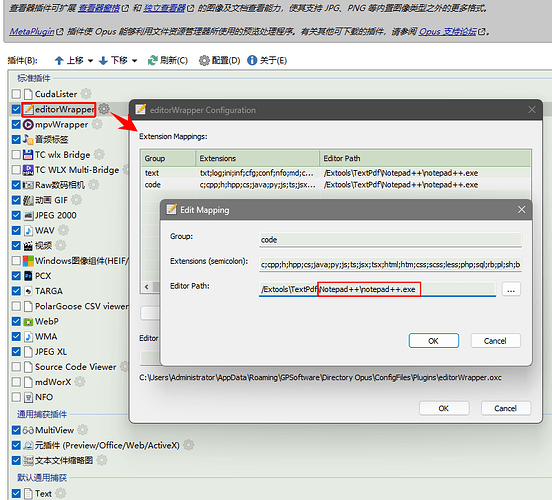Open editorWrapper gear settings icon

104,109
